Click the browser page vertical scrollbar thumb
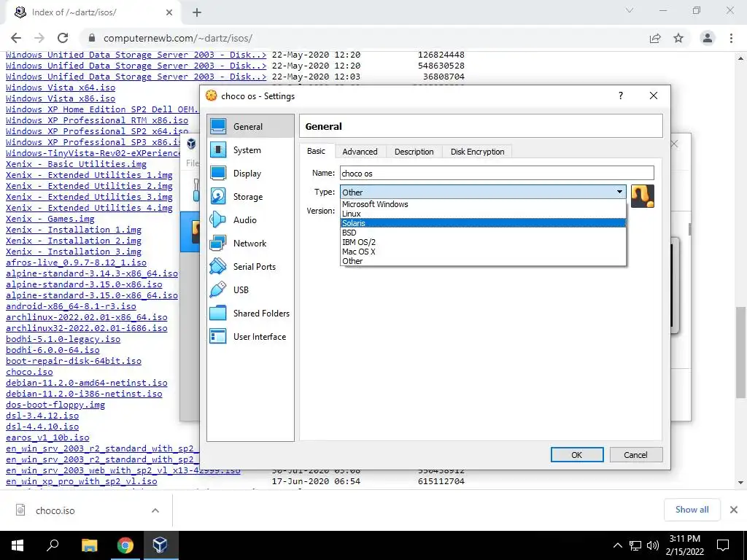The height and width of the screenshot is (560, 747). [740, 352]
